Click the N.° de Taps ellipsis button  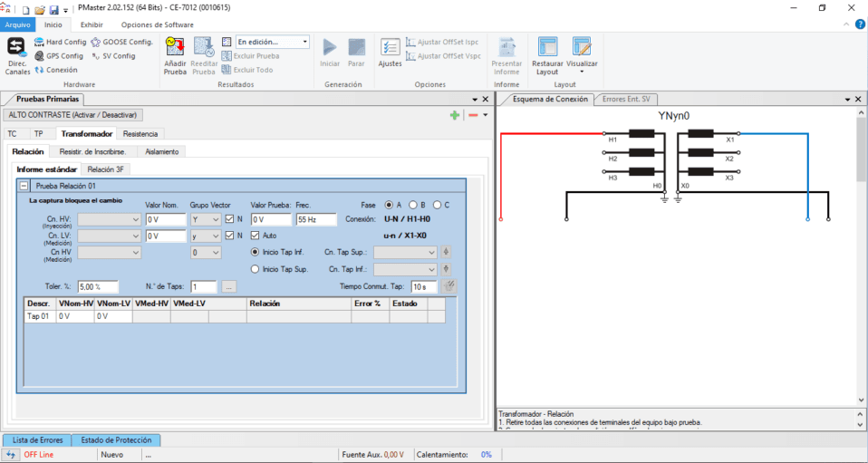click(228, 287)
